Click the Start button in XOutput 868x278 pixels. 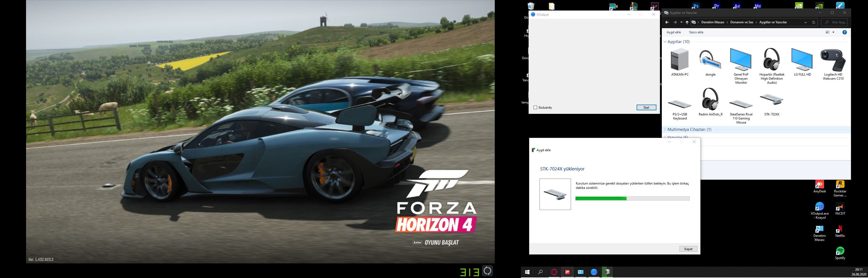click(x=646, y=107)
